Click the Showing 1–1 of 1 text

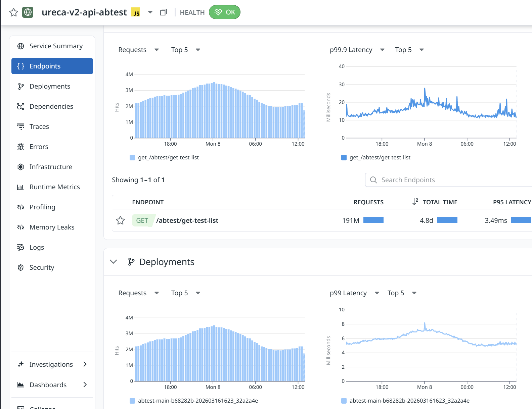click(x=138, y=180)
